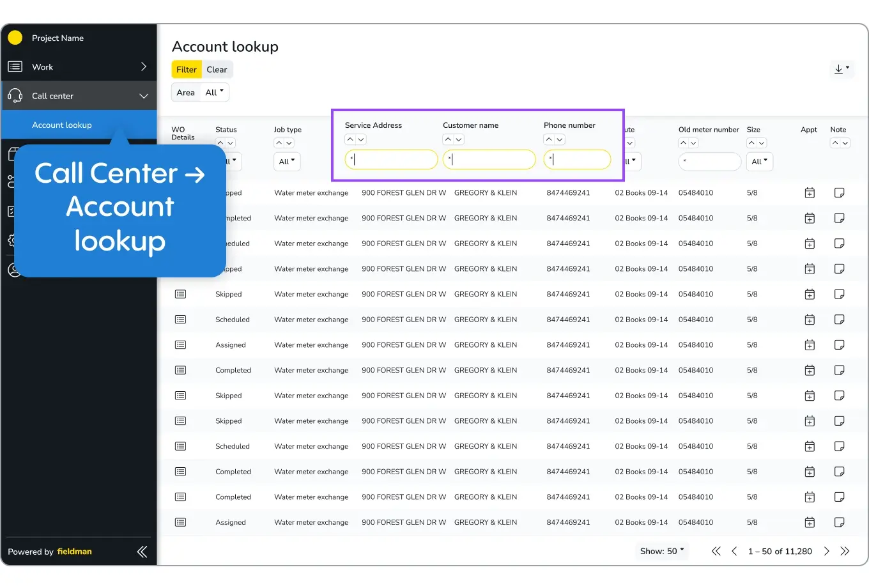
Task: Sort Job type column descending
Action: point(289,143)
